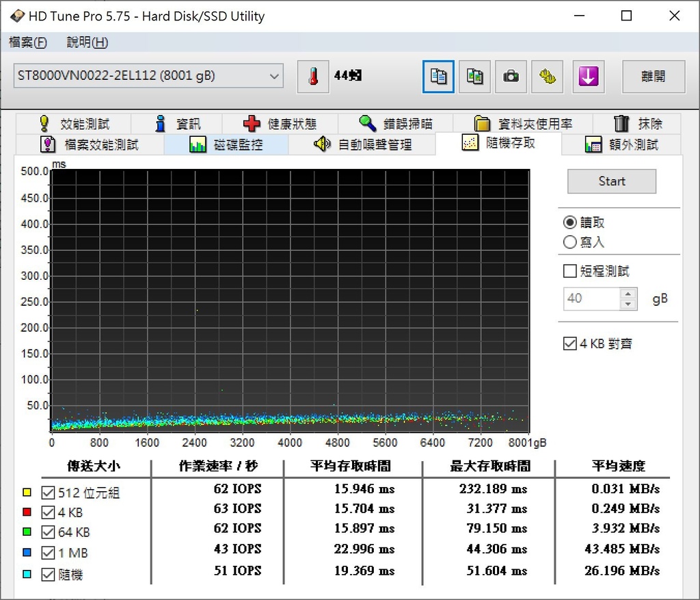Image resolution: width=700 pixels, height=600 pixels.
Task: Enable the 短程測試 short stroke checkbox
Action: coord(569,271)
